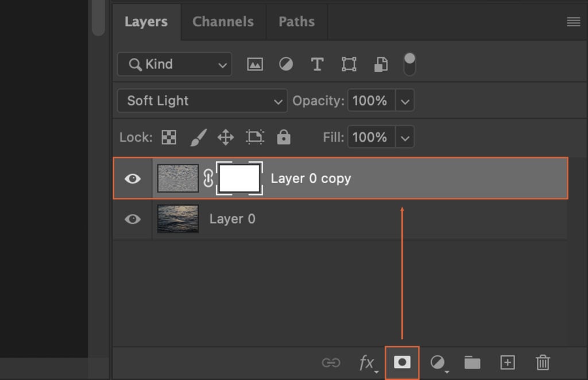This screenshot has width=588, height=380.
Task: Select the Layer 0 copy mask thumbnail
Action: pos(239,179)
